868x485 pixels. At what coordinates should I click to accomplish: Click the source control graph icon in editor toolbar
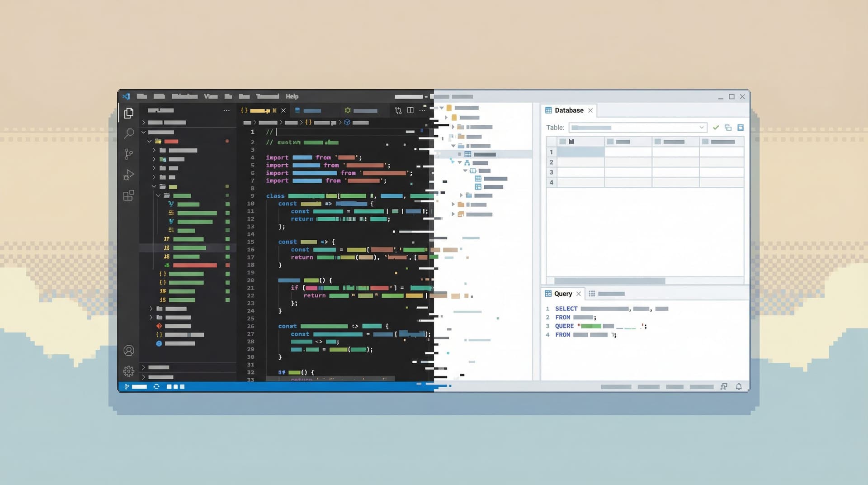(398, 110)
